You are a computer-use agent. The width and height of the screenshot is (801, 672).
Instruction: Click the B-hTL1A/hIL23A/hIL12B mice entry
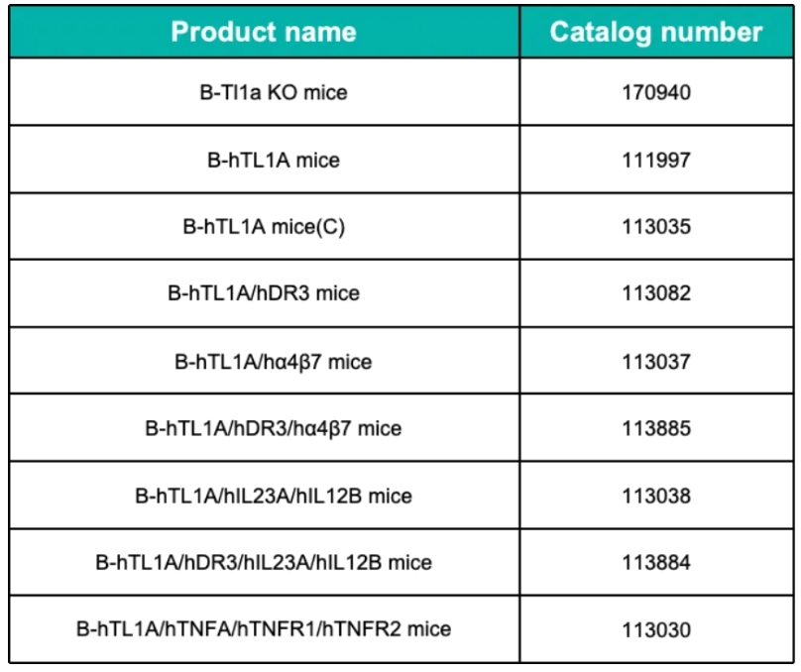tap(274, 496)
